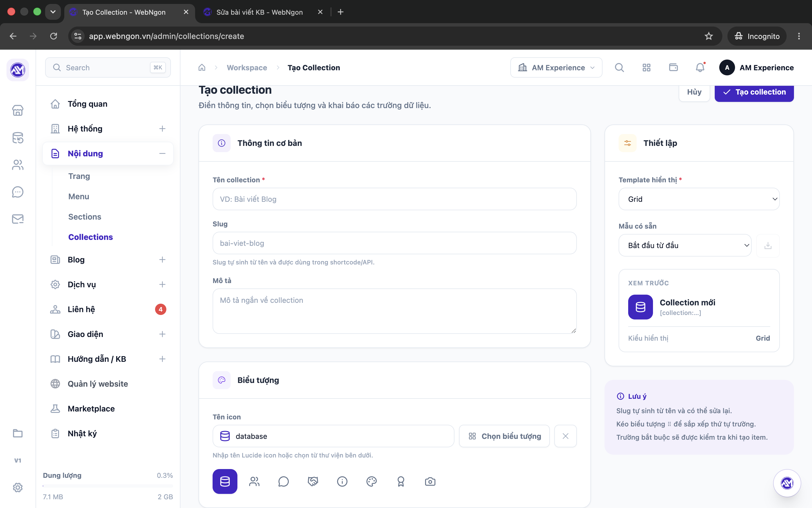Focus the Slug input field

pyautogui.click(x=395, y=243)
